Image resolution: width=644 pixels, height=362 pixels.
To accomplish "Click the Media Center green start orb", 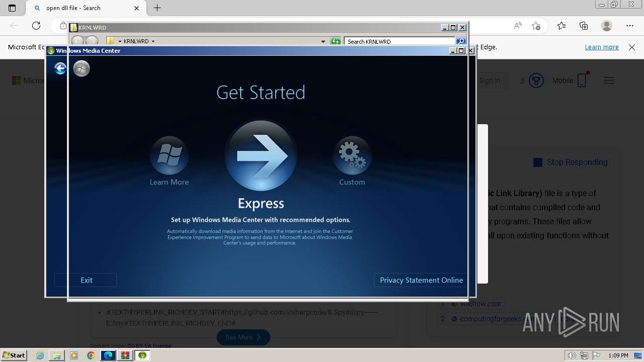I will (x=82, y=68).
